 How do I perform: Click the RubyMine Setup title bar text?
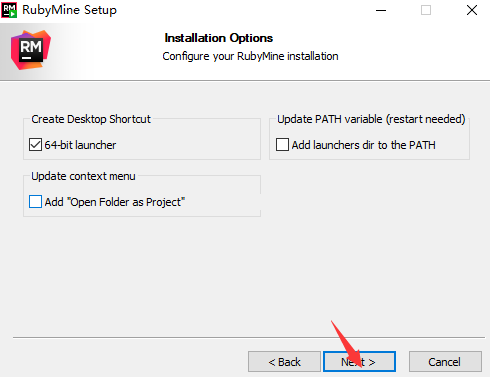(69, 10)
